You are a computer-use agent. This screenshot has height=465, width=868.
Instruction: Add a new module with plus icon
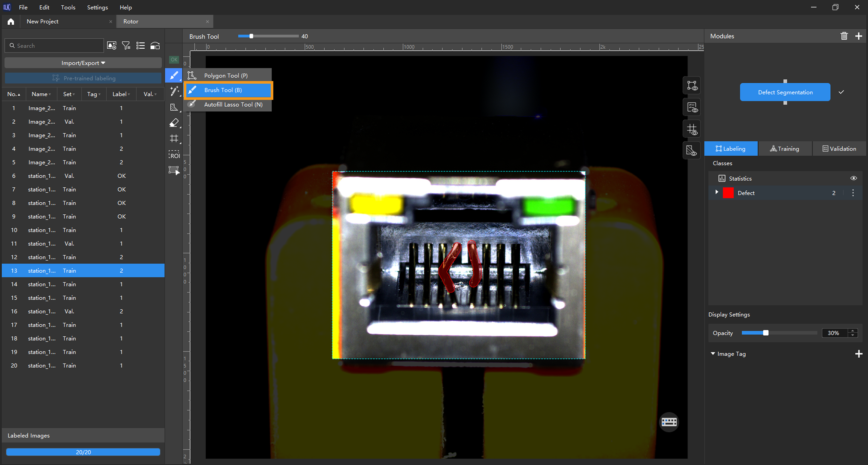859,36
